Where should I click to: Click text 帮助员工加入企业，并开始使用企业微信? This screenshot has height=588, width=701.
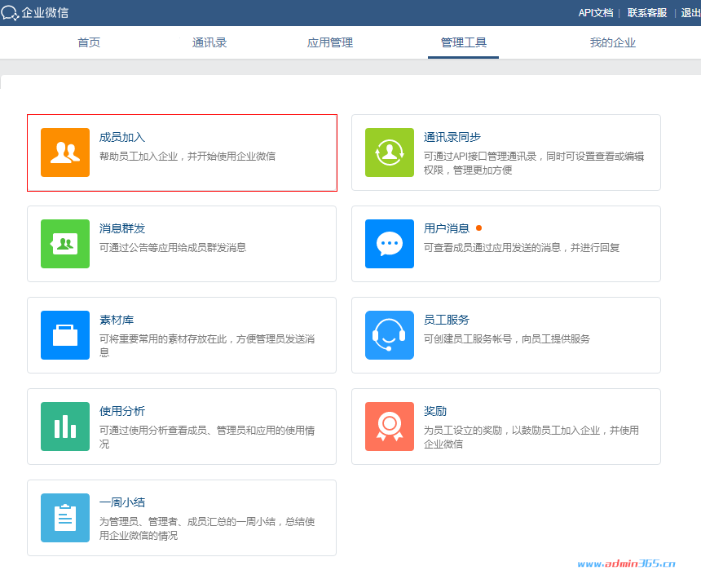pos(187,157)
